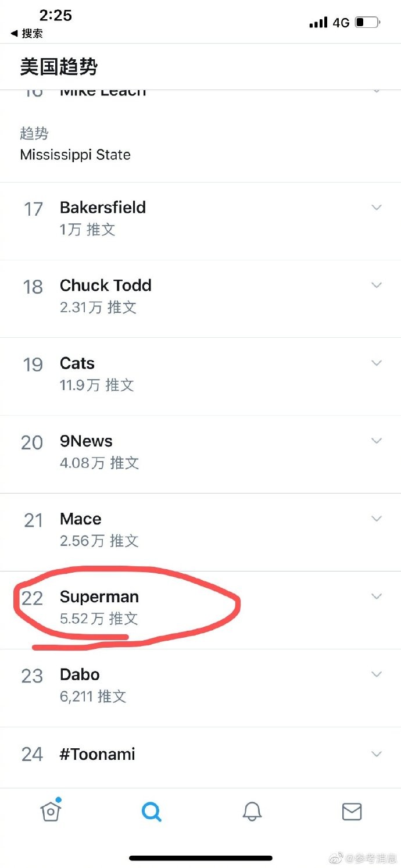Open chevron menu next to Cats
401x868 pixels.
[x=377, y=363]
